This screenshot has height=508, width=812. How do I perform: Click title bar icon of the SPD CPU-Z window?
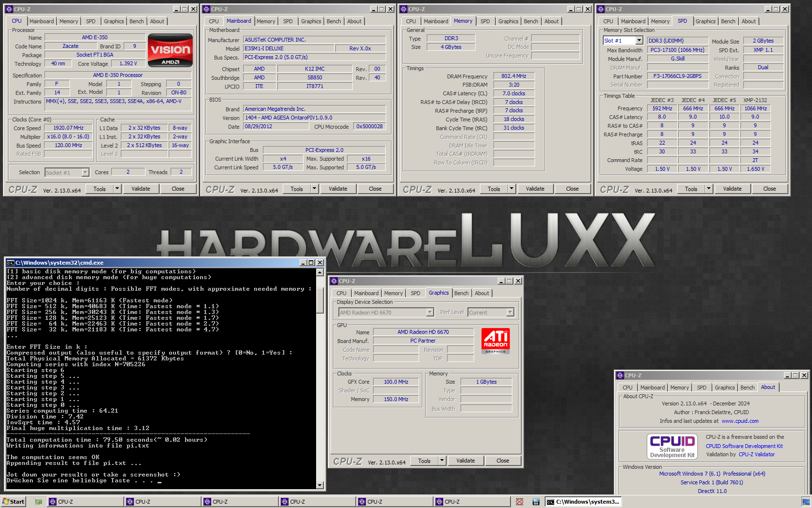(601, 9)
